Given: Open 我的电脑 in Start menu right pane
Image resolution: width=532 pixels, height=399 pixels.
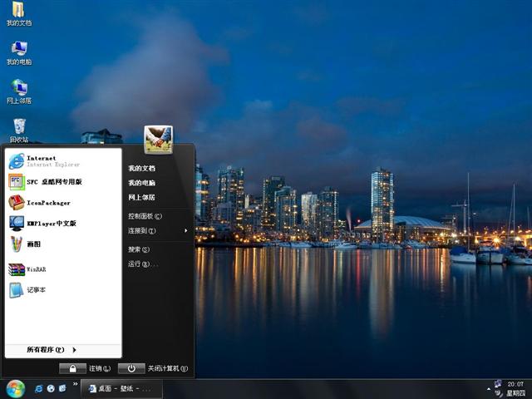Looking at the screenshot, I should pyautogui.click(x=142, y=183).
